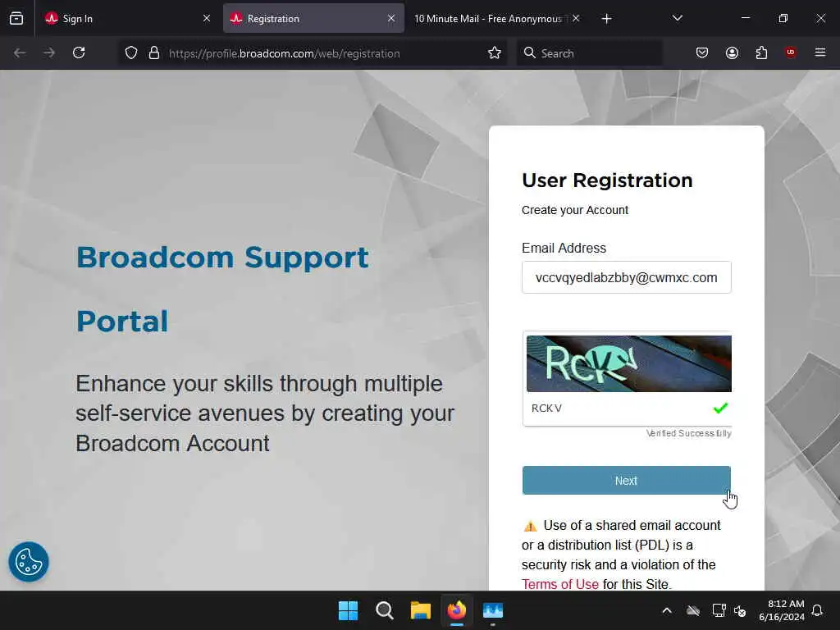List all tabs dropdown arrow
The height and width of the screenshot is (630, 840).
pyautogui.click(x=677, y=19)
